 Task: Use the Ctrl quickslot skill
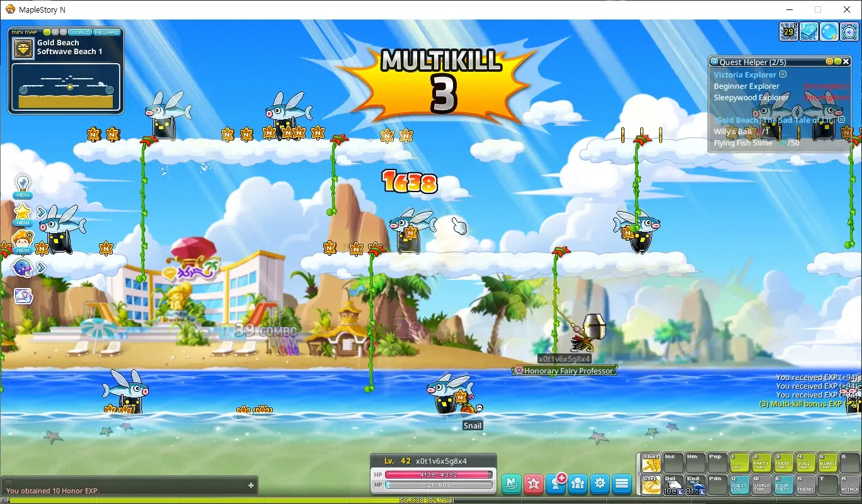click(651, 484)
